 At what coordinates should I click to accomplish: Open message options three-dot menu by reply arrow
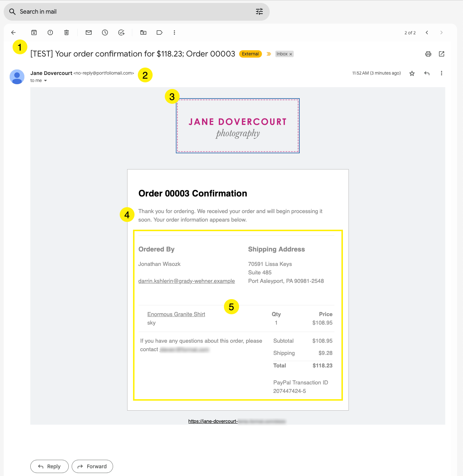click(441, 73)
